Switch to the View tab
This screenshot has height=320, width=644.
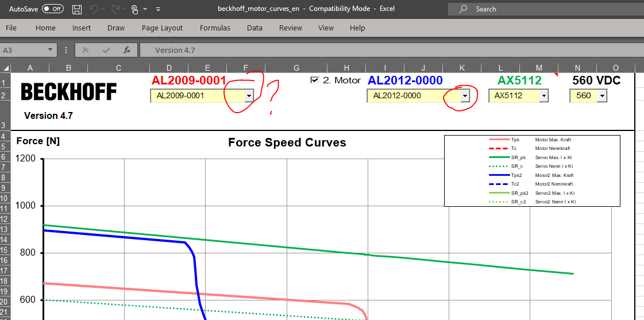click(326, 28)
